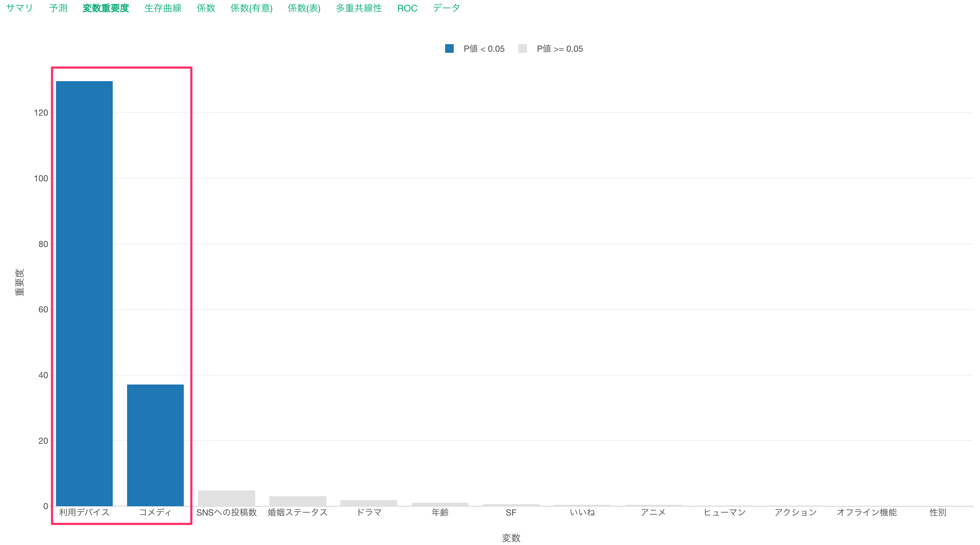Click the ドラマ bar
Image resolution: width=980 pixels, height=545 pixels.
pyautogui.click(x=369, y=503)
